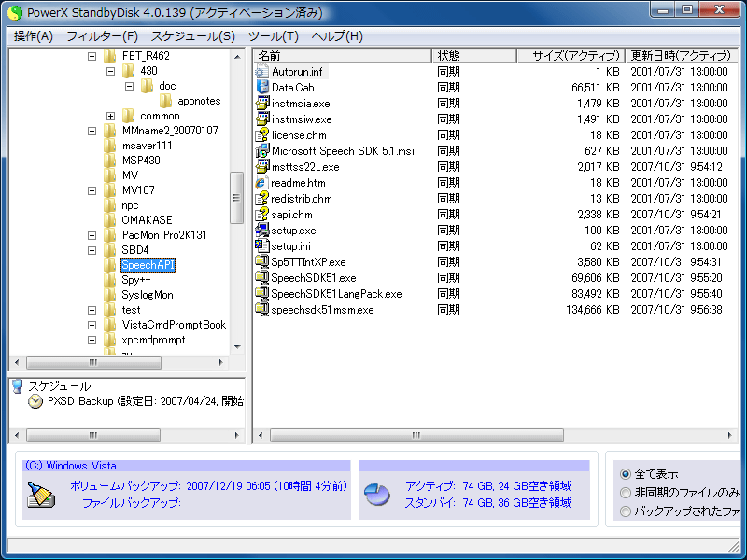Screen dimensions: 747x560
Task: Expand the VistaCmdPromptBook folder node
Action: (x=92, y=325)
